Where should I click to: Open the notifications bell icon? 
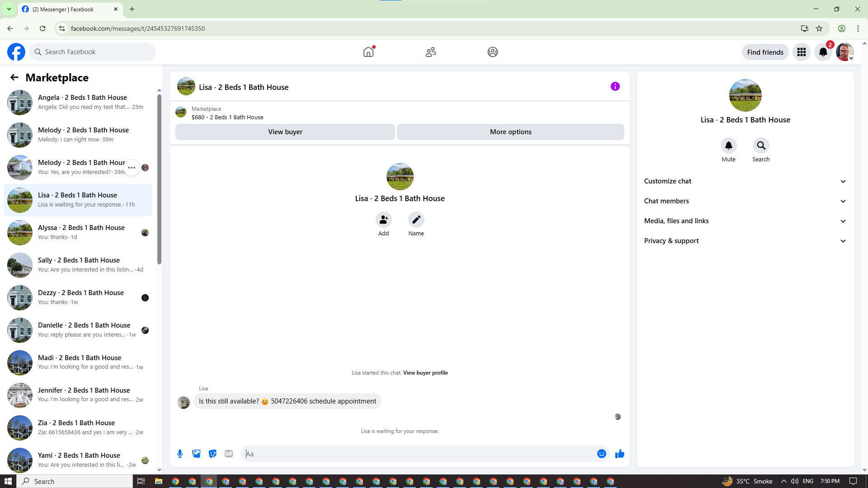pyautogui.click(x=823, y=52)
